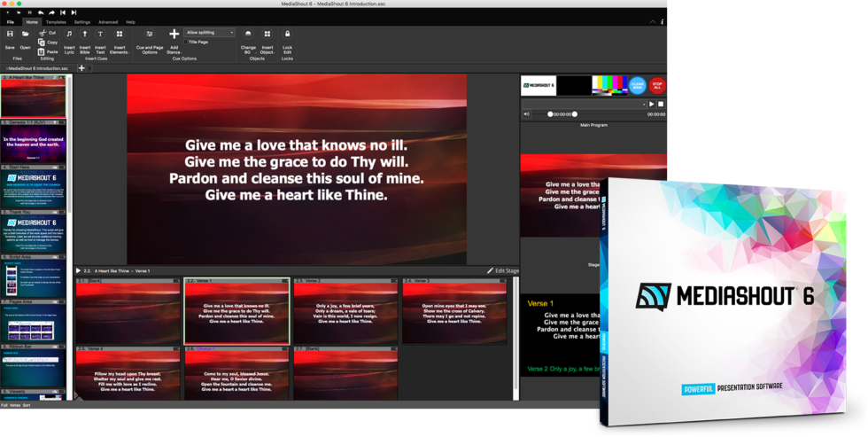Click Sort at the script bottom
The height and width of the screenshot is (437, 868).
(x=27, y=405)
